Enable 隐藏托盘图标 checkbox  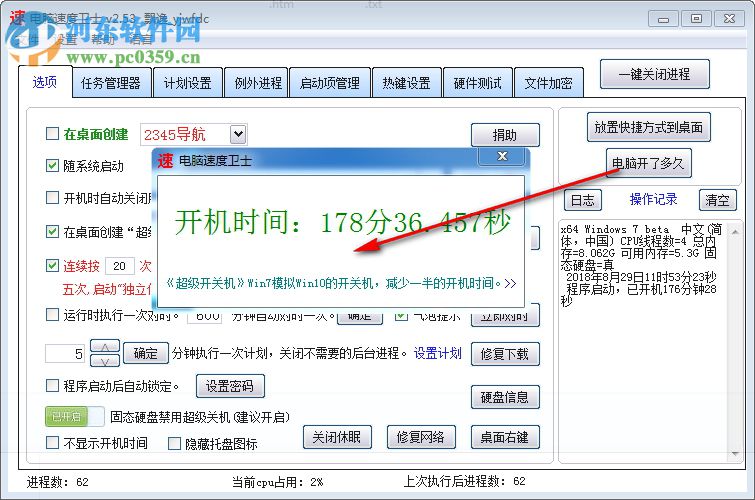(x=174, y=443)
